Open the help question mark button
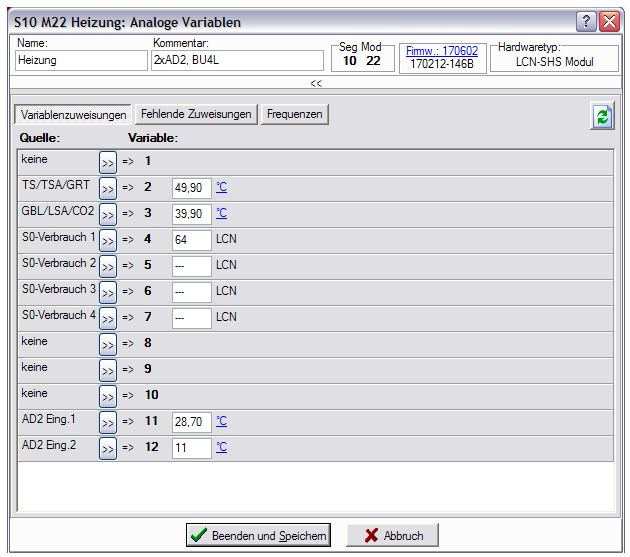The width and height of the screenshot is (630, 557). pyautogui.click(x=587, y=21)
